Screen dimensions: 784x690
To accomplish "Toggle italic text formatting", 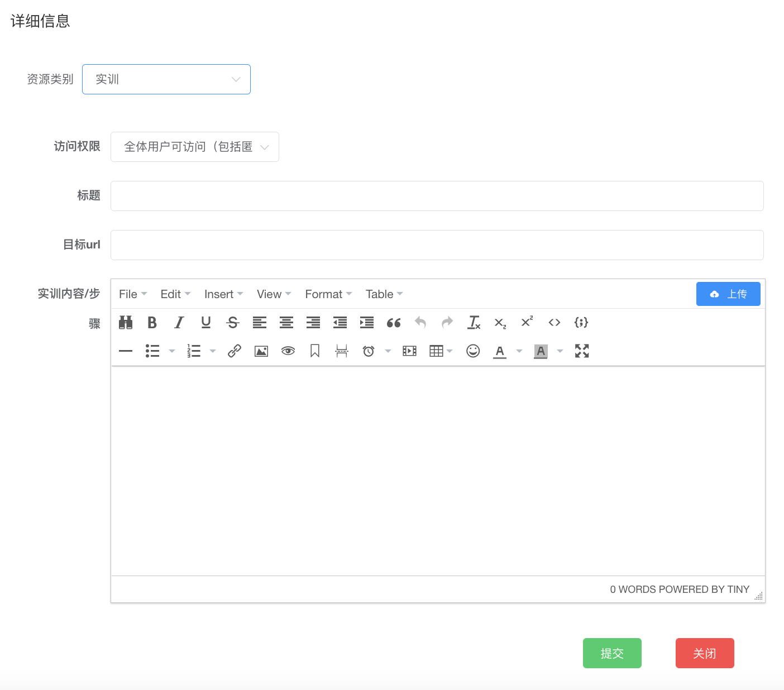I will (179, 322).
